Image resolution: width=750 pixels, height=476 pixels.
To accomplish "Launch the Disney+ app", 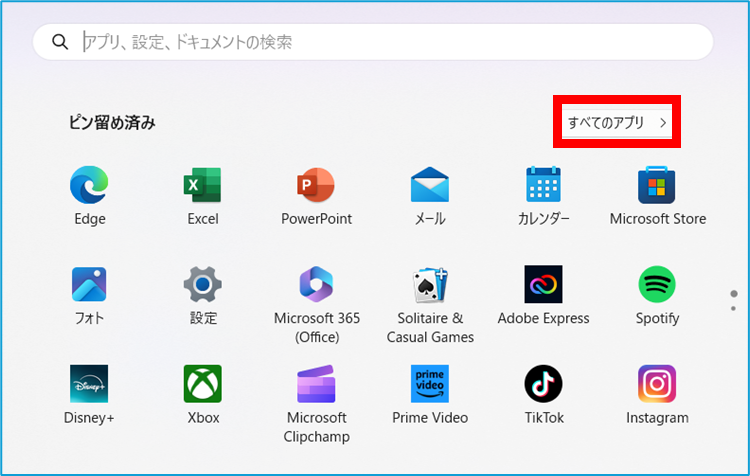I will click(89, 385).
